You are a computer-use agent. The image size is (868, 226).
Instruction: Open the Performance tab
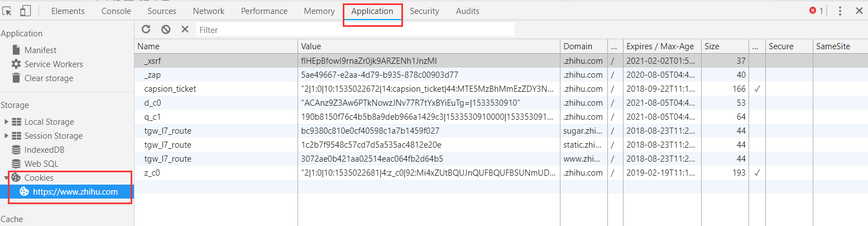tap(265, 11)
